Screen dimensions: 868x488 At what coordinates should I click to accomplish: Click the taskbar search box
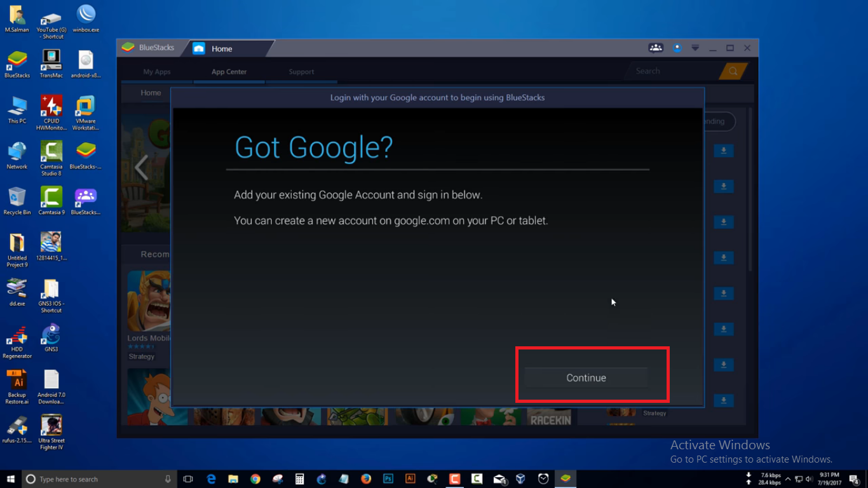tap(98, 479)
